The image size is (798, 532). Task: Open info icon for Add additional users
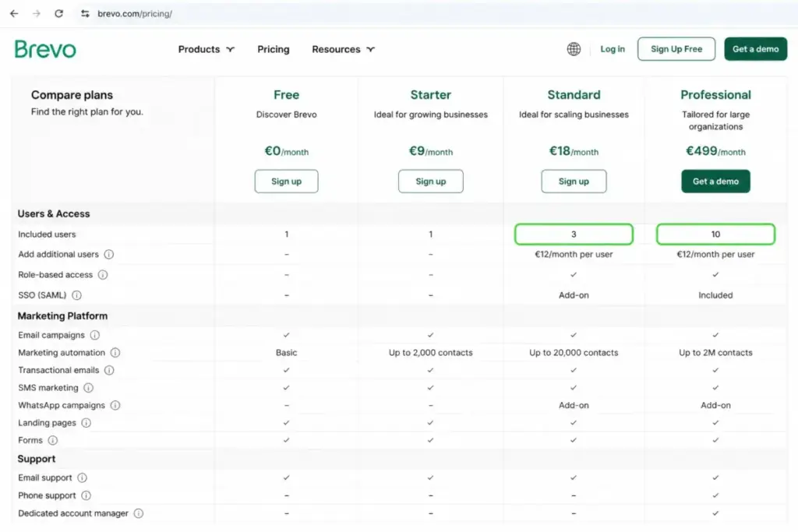109,254
